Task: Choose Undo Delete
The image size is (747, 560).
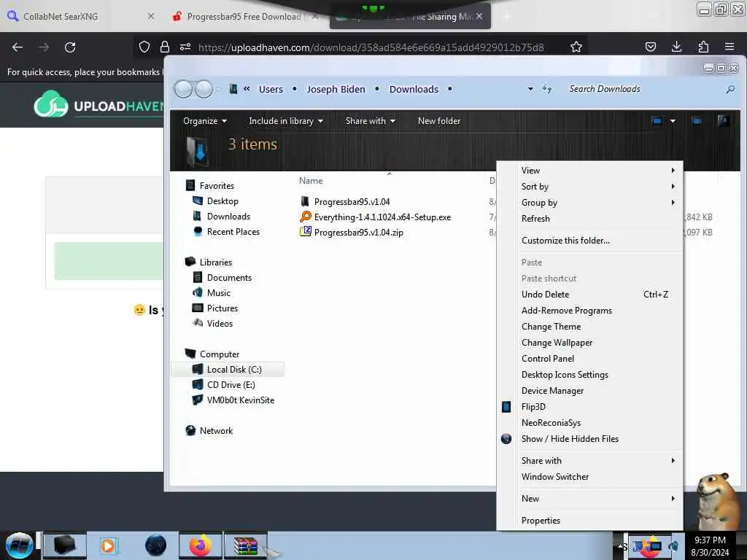Action: click(589, 295)
